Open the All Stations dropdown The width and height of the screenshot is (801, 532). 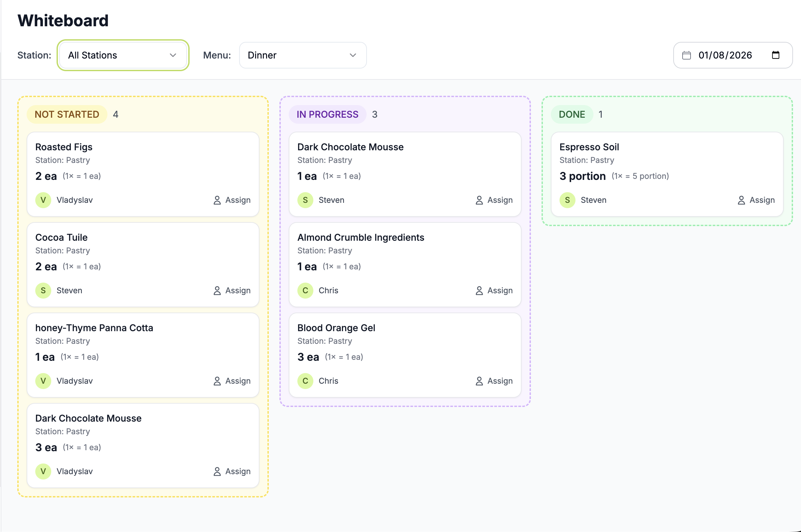pos(122,55)
